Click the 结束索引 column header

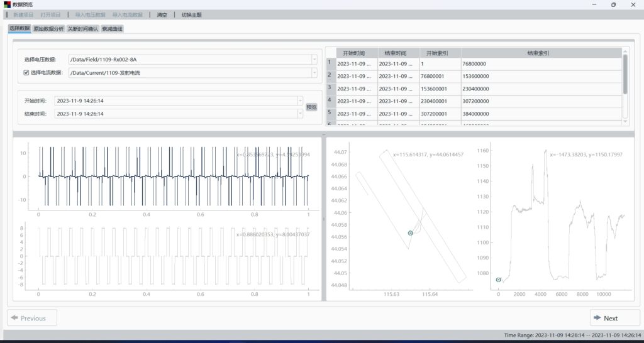[x=541, y=53]
